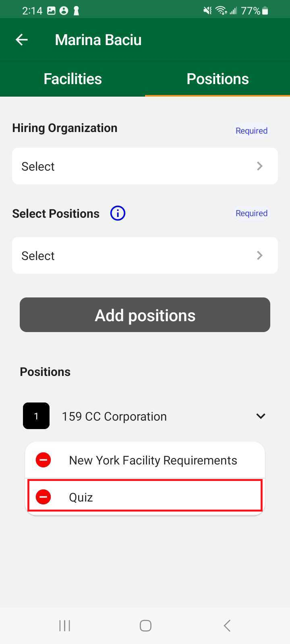Collapse the 159 CC Corporation group
The image size is (290, 644).
pos(261,416)
